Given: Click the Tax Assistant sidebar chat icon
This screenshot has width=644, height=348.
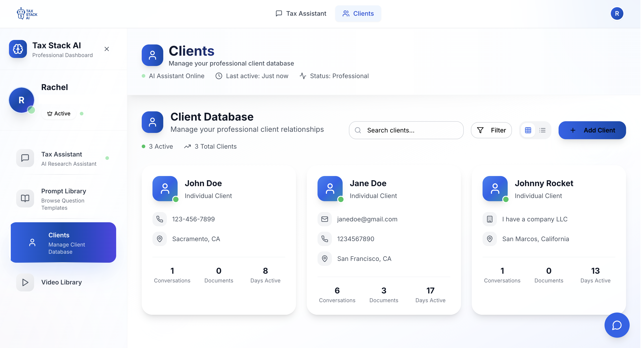Looking at the screenshot, I should click(x=25, y=158).
